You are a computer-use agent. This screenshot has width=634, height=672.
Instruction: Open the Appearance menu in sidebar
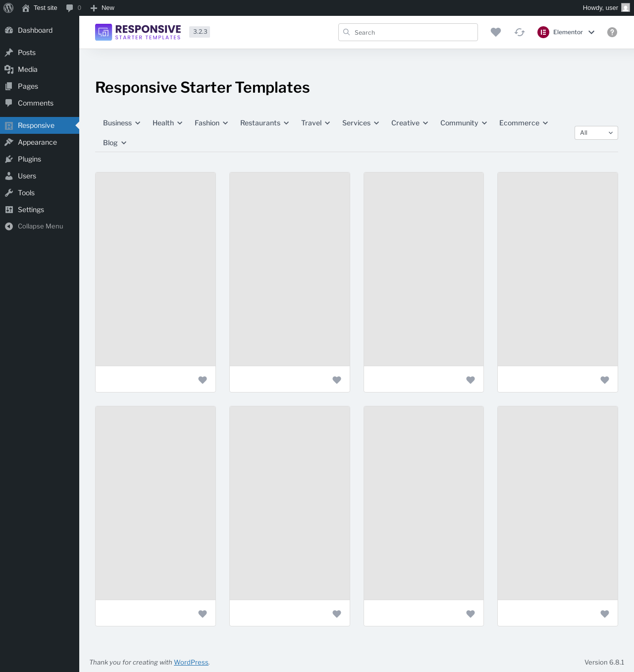tap(37, 142)
